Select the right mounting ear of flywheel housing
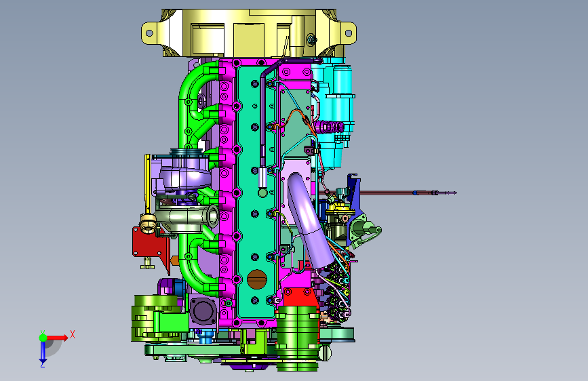This screenshot has width=588, height=381. pos(347,33)
